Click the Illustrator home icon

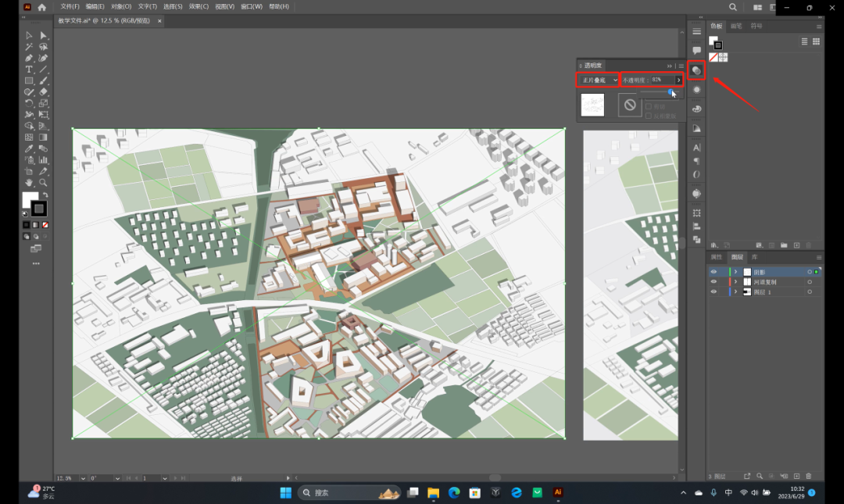pos(42,7)
